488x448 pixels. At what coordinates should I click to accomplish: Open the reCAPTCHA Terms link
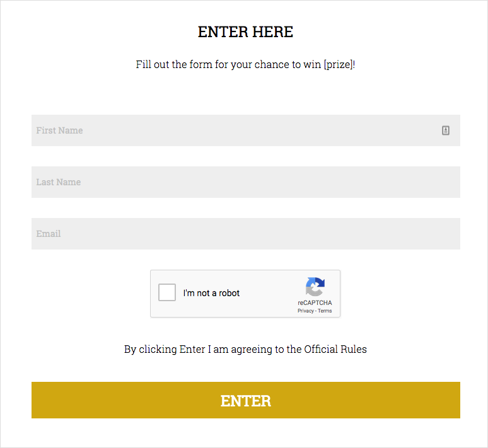click(325, 311)
